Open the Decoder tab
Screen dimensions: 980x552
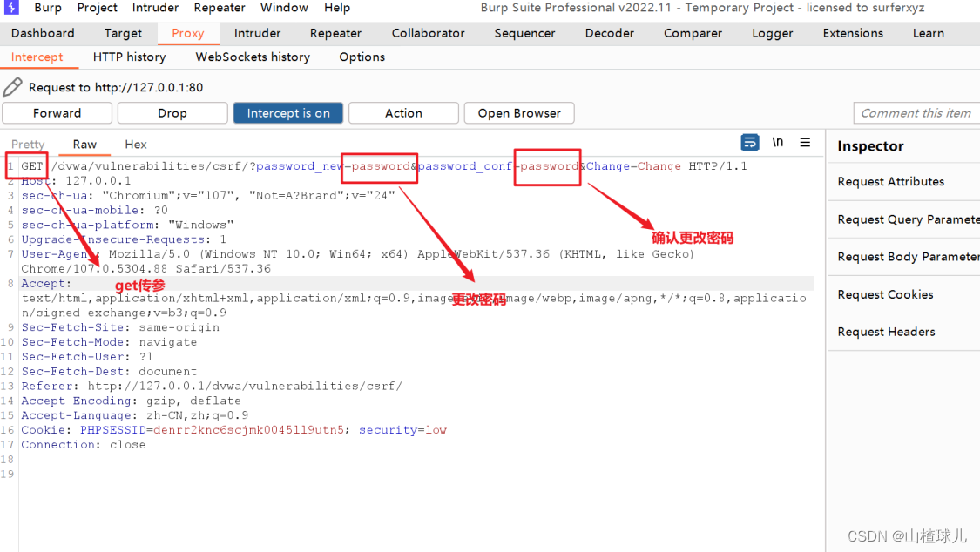point(610,33)
